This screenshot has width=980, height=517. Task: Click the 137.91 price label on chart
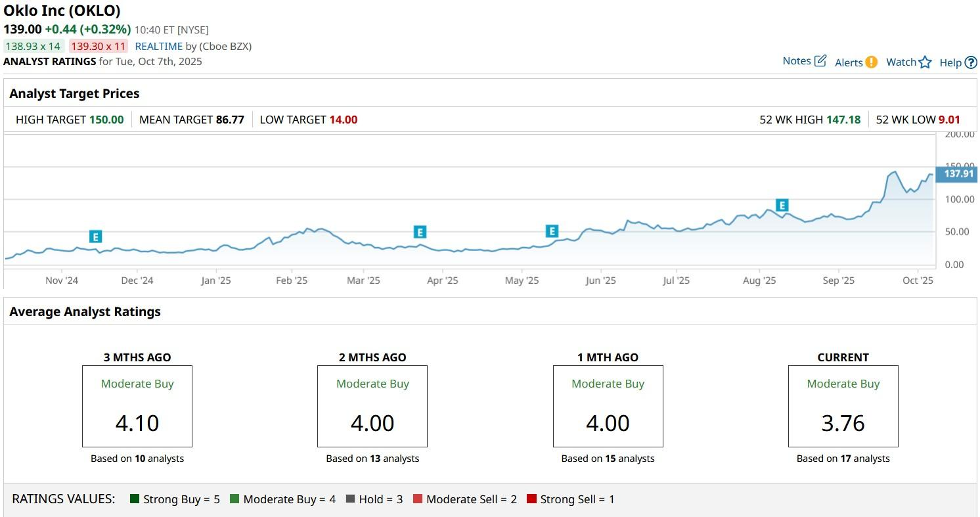click(x=958, y=174)
